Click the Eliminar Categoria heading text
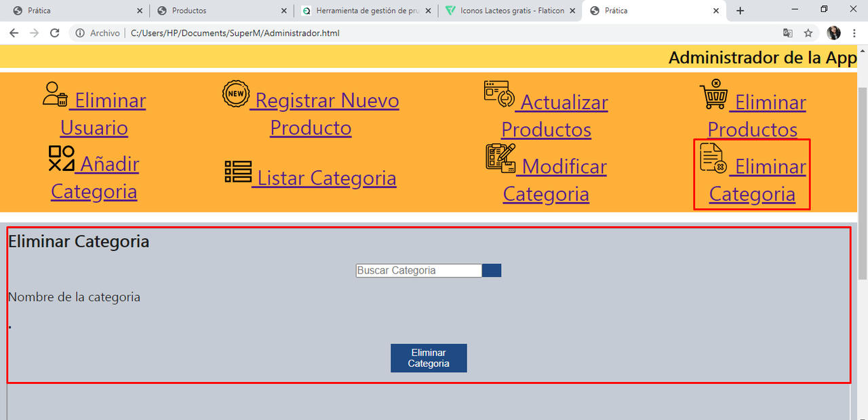The height and width of the screenshot is (420, 868). point(79,241)
